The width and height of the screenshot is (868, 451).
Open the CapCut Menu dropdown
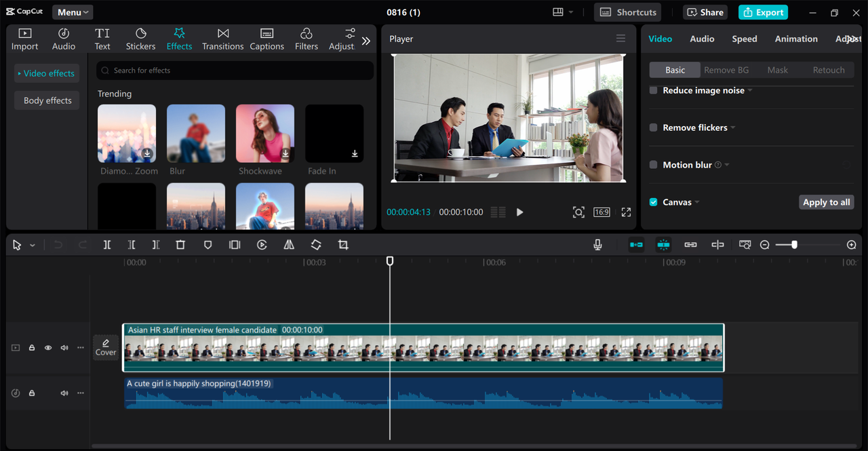tap(73, 12)
